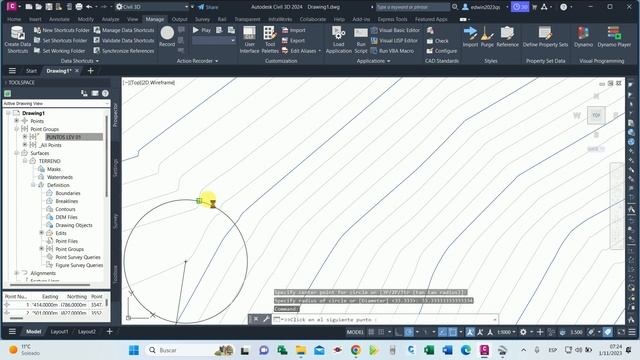Click Run VBA Macro
This screenshot has height=360, width=640.
(392, 51)
